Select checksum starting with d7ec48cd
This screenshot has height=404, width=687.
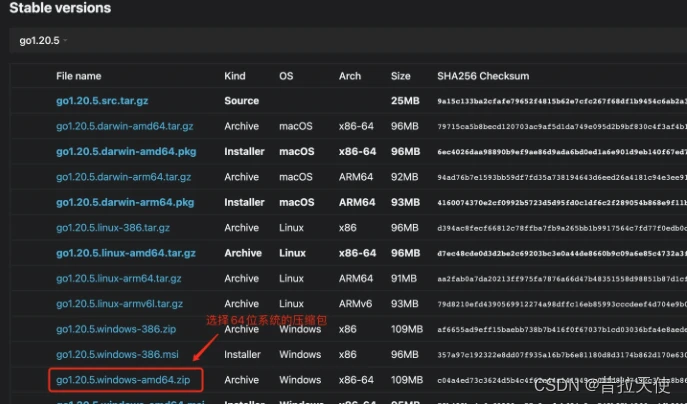(562, 254)
